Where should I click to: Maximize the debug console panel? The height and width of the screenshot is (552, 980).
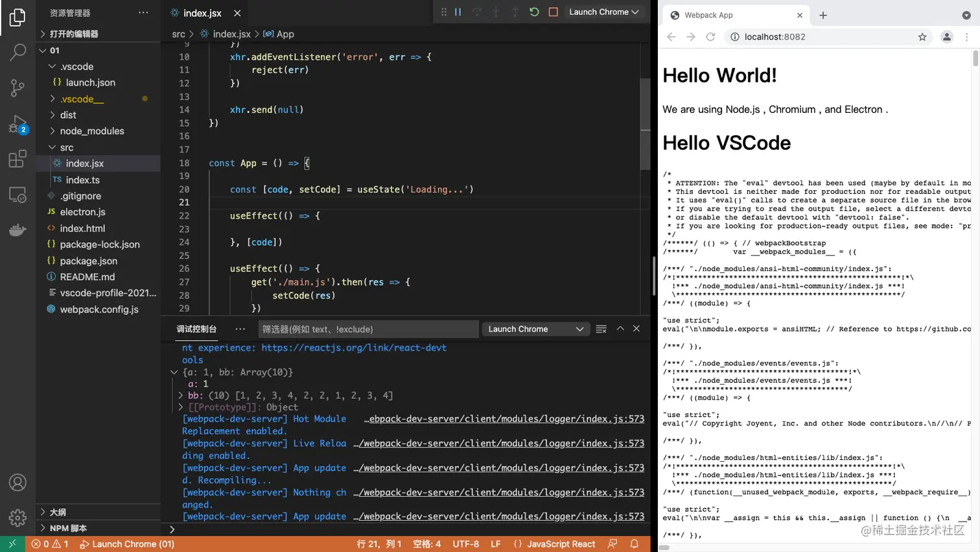[x=620, y=329]
